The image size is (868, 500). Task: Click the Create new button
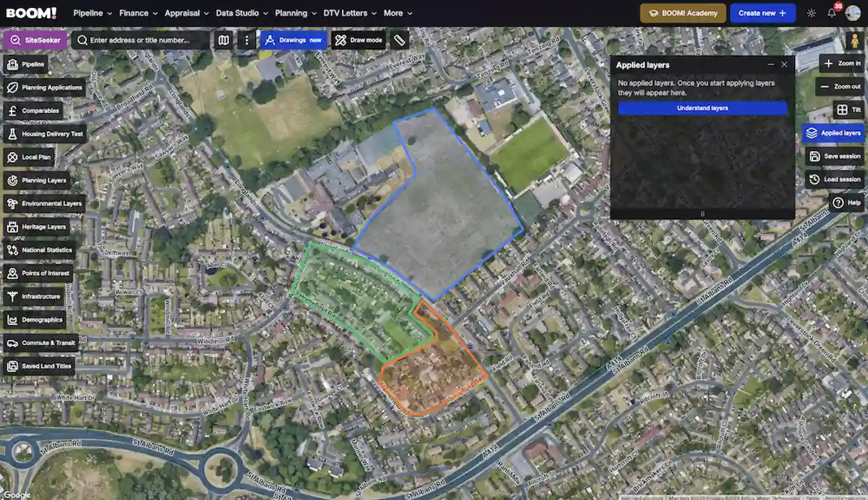[762, 12]
